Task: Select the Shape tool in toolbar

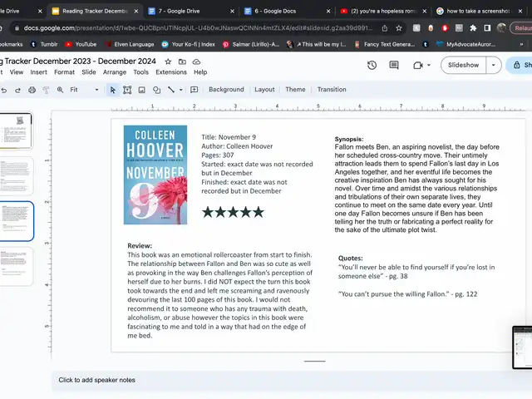Action: pyautogui.click(x=156, y=90)
